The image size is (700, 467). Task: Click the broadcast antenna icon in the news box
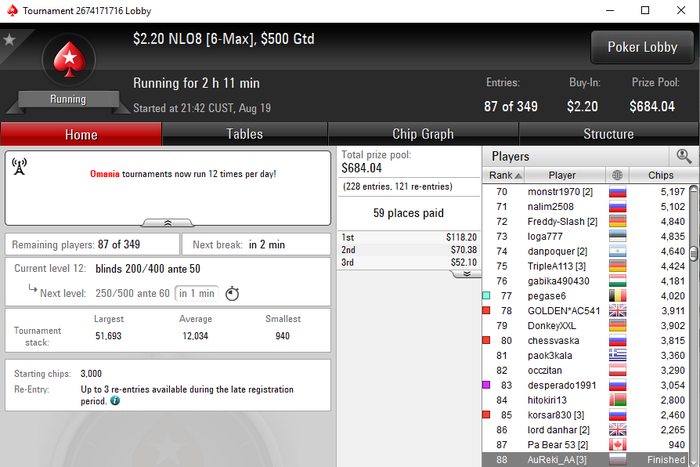pyautogui.click(x=19, y=166)
